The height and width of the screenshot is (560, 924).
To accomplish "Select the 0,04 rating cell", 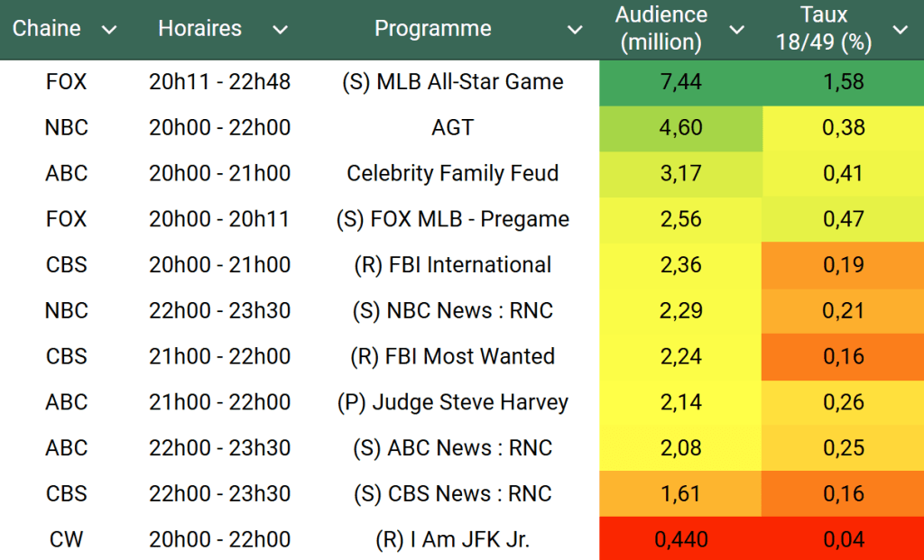I will pos(843,540).
